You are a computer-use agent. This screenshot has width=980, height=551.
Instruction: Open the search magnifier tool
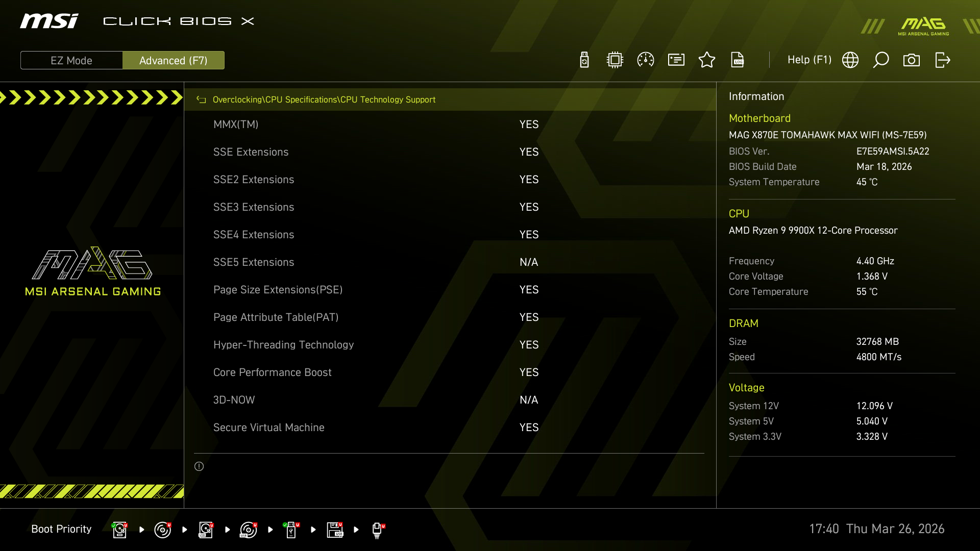click(x=881, y=60)
